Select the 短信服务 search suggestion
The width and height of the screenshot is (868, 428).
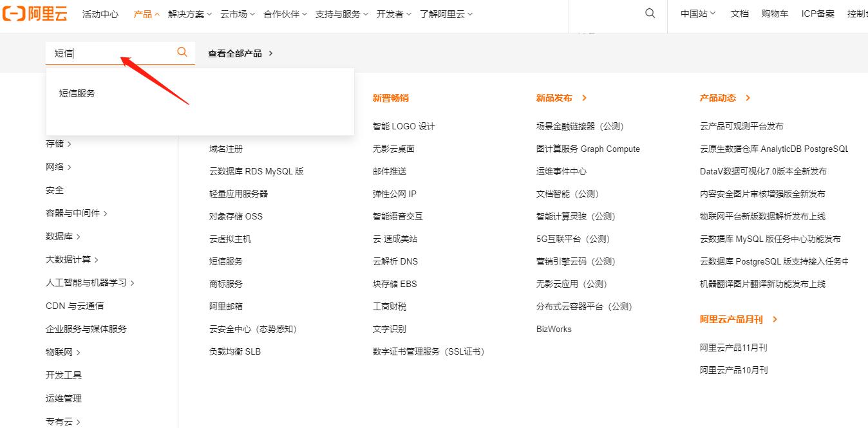(76, 93)
